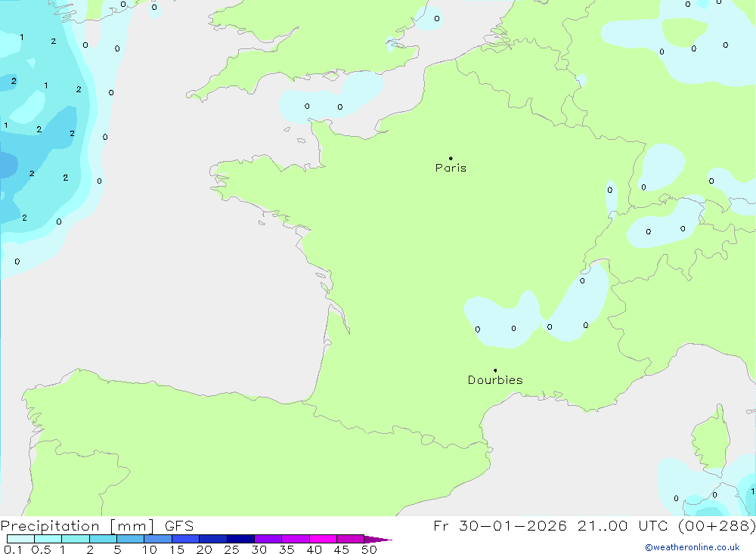Select the black dot marking Paris
The image size is (756, 554).
coord(451,158)
